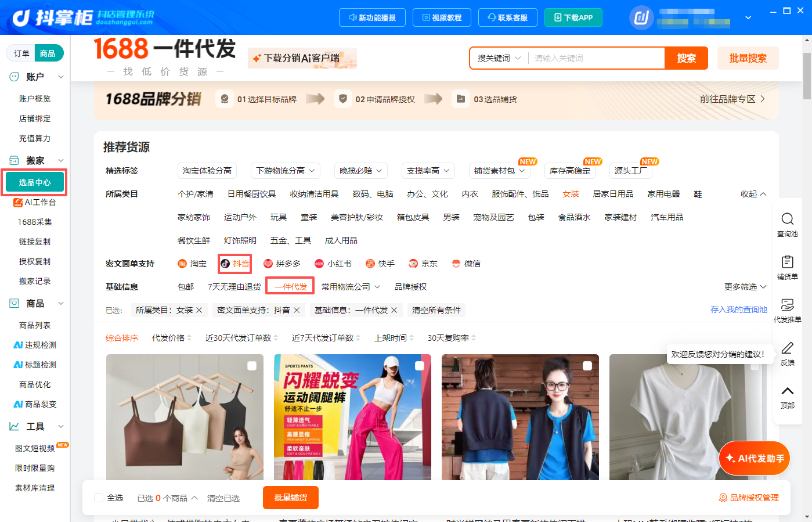Select the camisole product checkbox
Viewport: 812px width, 522px height.
[252, 366]
